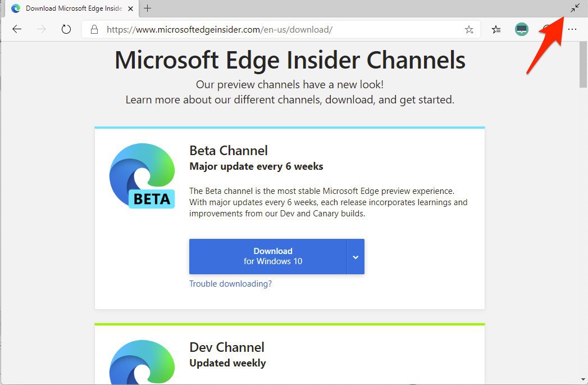The width and height of the screenshot is (588, 385).
Task: Open the teal monitor extension icon
Action: [x=522, y=29]
